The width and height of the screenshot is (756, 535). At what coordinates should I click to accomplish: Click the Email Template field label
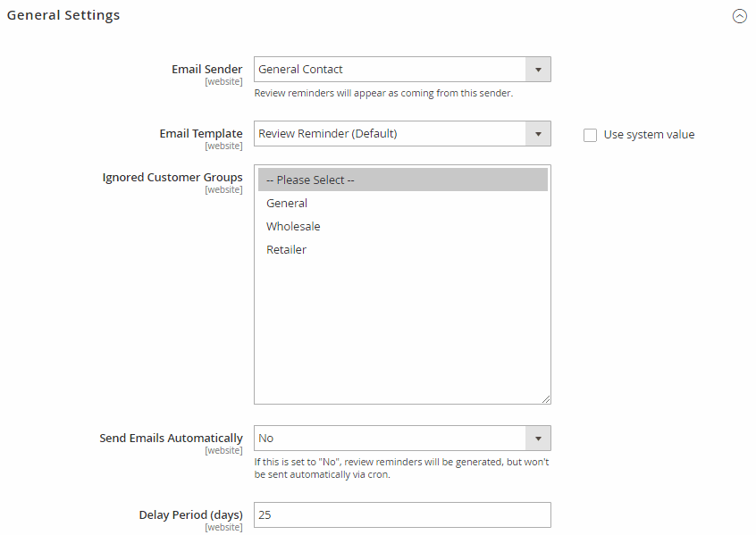[201, 133]
